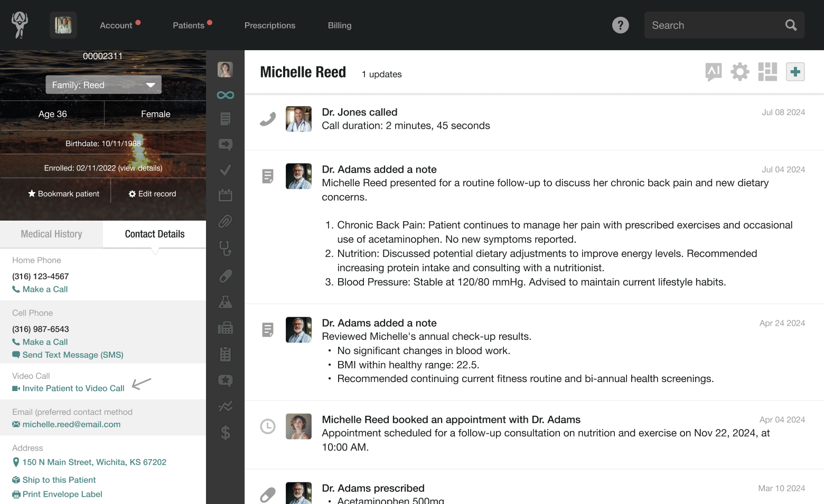Open the fax machine icon in sidebar
The image size is (824, 504).
226,328
